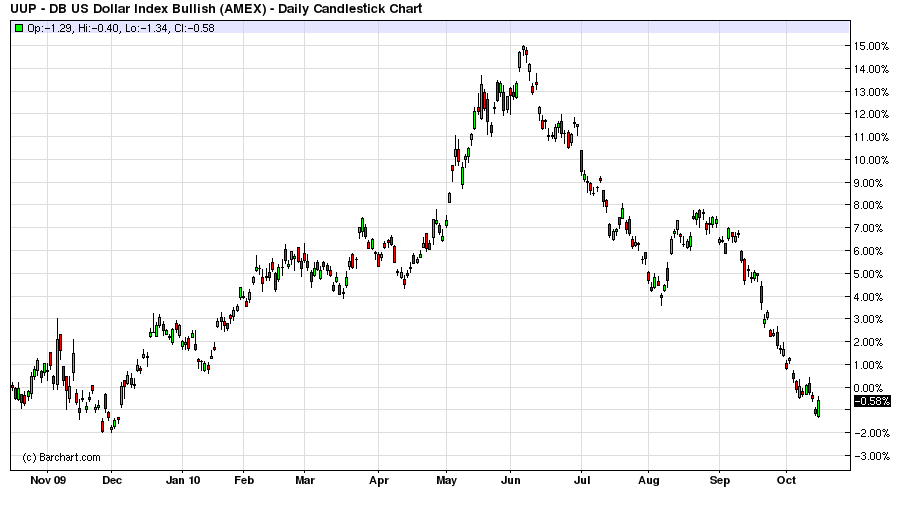The width and height of the screenshot is (900, 511).
Task: Click the last green candlestick in mid-October
Action: click(x=818, y=407)
